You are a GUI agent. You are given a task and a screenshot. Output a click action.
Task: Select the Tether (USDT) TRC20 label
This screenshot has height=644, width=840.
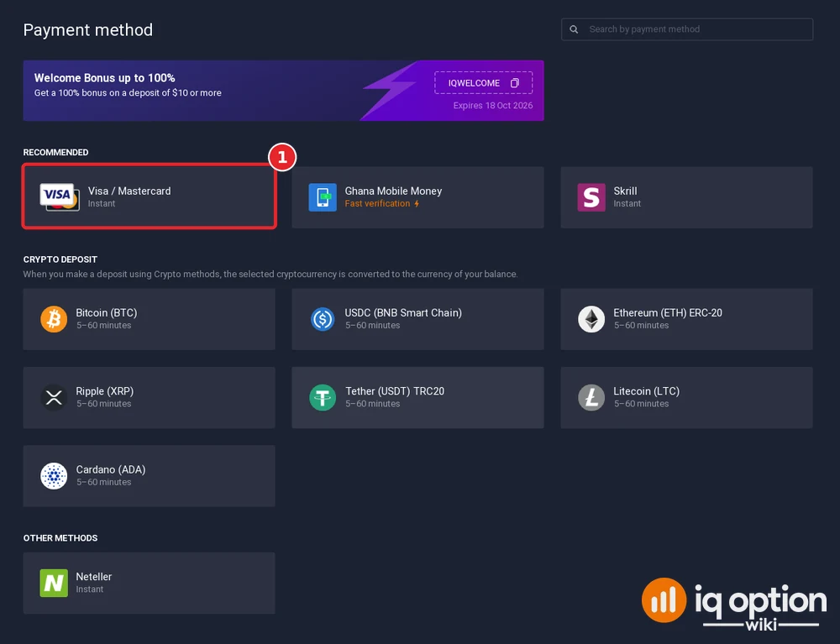395,391
